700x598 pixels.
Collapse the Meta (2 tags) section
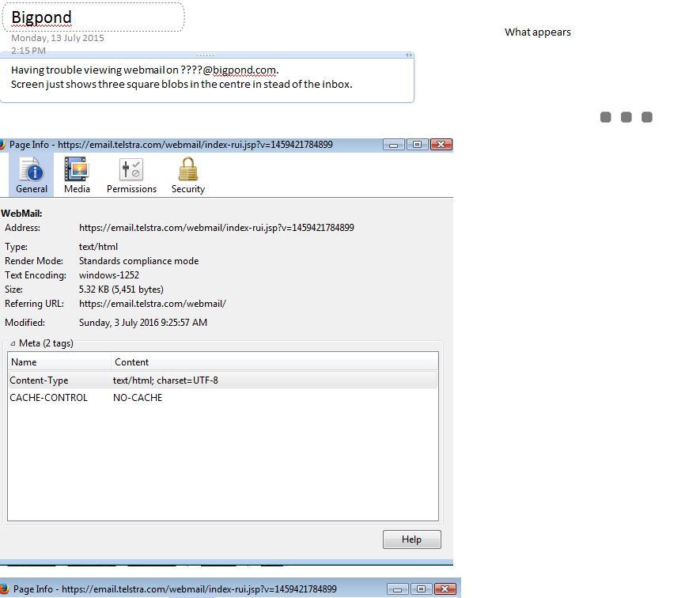click(x=13, y=343)
